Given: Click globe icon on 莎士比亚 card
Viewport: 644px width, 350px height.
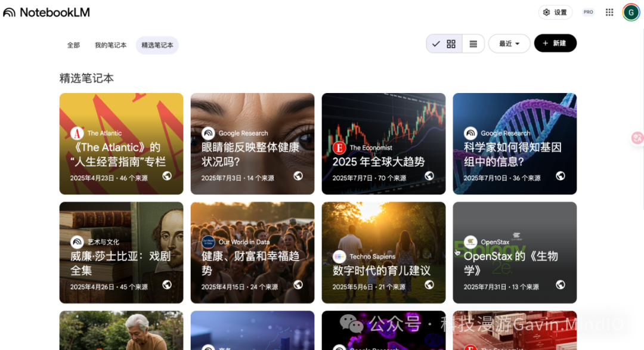Looking at the screenshot, I should pyautogui.click(x=167, y=284).
